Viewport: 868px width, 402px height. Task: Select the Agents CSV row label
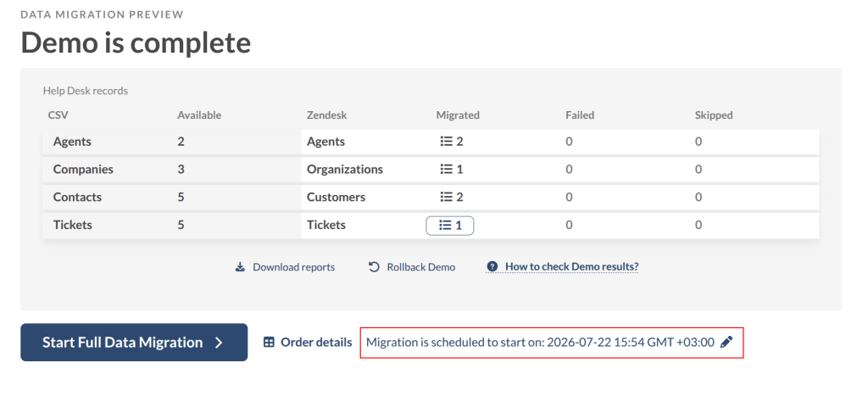pyautogui.click(x=72, y=141)
